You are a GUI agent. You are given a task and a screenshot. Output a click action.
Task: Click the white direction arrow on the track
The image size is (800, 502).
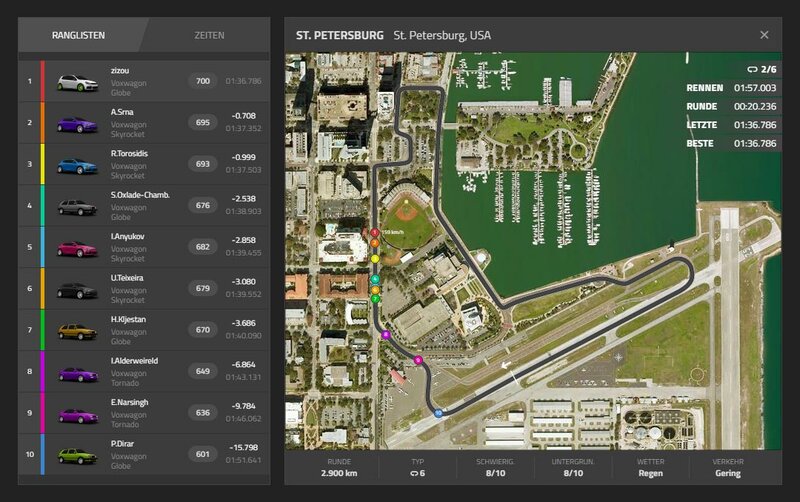point(506,365)
